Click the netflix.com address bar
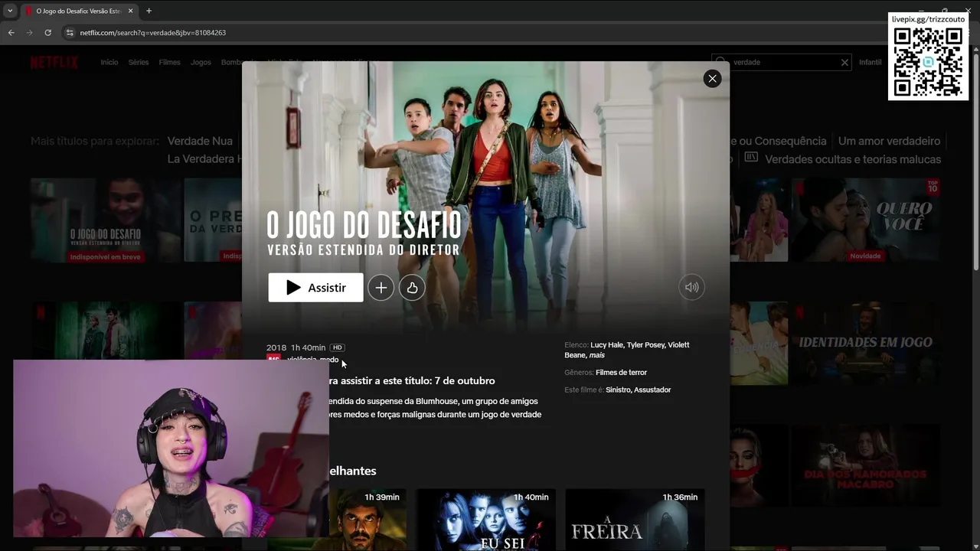The image size is (980, 551). pyautogui.click(x=475, y=33)
